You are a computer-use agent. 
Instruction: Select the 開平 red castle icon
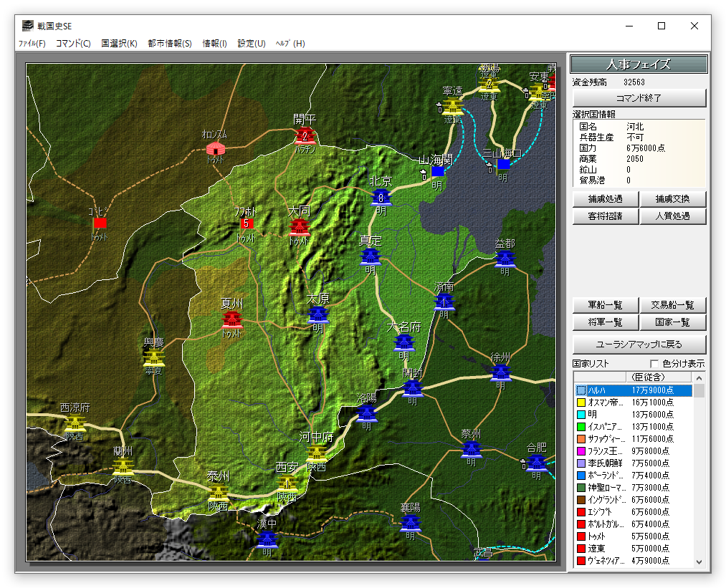coord(305,136)
